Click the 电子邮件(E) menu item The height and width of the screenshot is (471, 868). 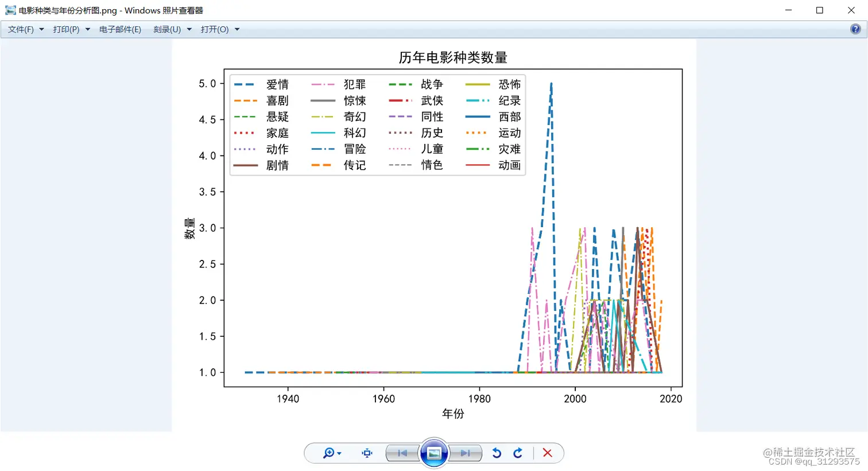pyautogui.click(x=120, y=29)
